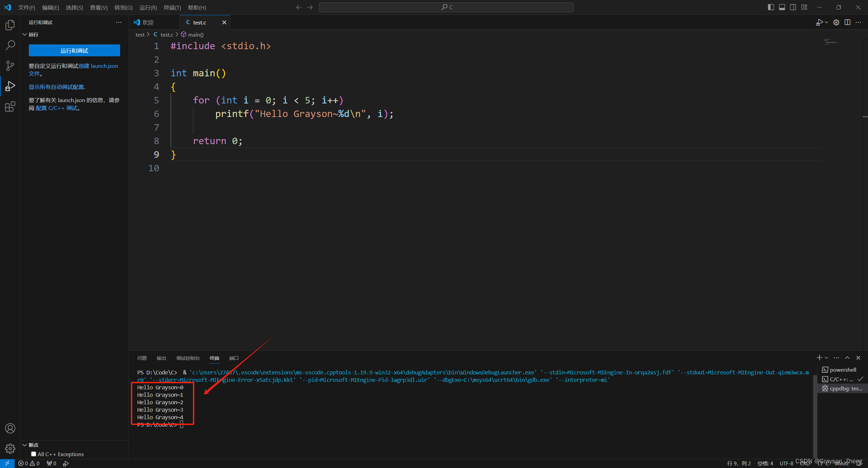This screenshot has height=468, width=868.
Task: Toggle the bottom panel layout icon
Action: pyautogui.click(x=782, y=7)
